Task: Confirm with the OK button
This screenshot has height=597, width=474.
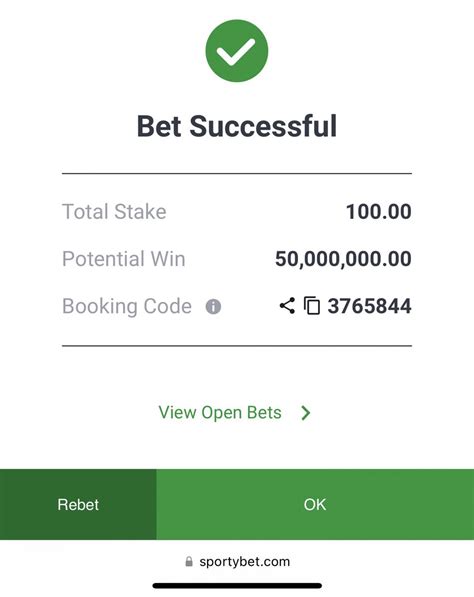Action: click(315, 504)
